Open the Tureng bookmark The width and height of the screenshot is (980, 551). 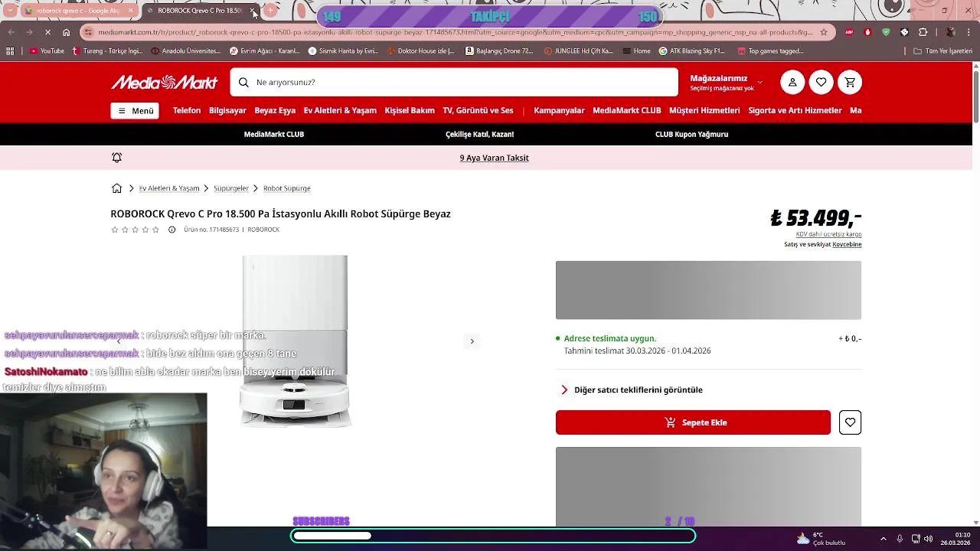(x=107, y=51)
